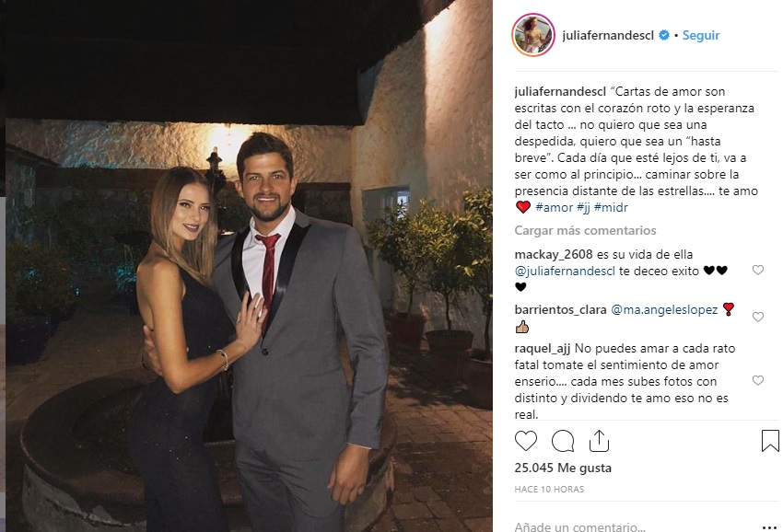This screenshot has height=532, width=783.
Task: Open juliafernandescl username in header
Action: tap(608, 35)
